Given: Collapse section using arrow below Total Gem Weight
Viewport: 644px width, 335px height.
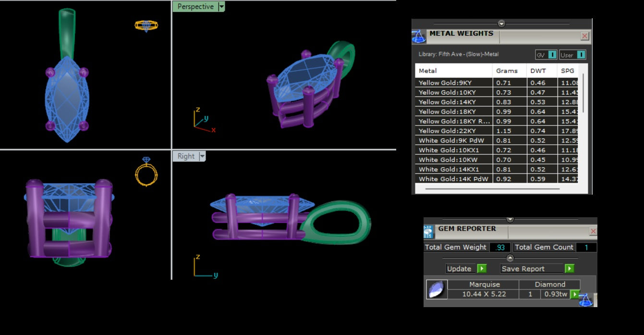Looking at the screenshot, I should (510, 258).
